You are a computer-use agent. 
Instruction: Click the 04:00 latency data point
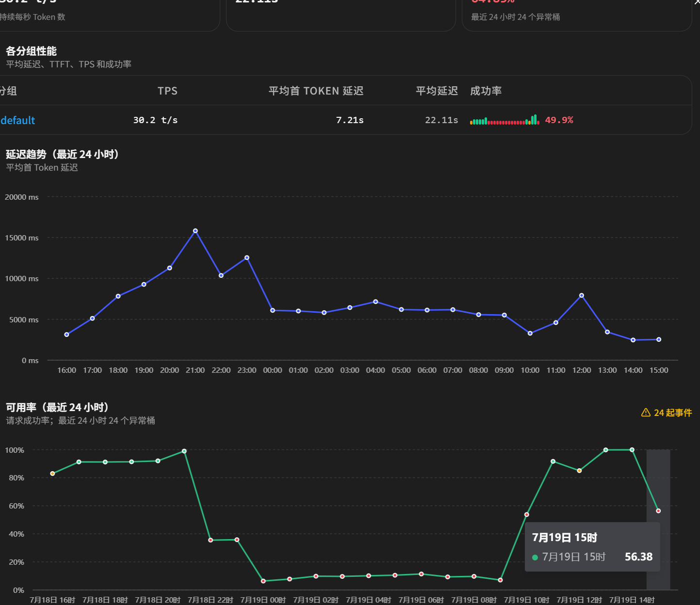pyautogui.click(x=375, y=302)
